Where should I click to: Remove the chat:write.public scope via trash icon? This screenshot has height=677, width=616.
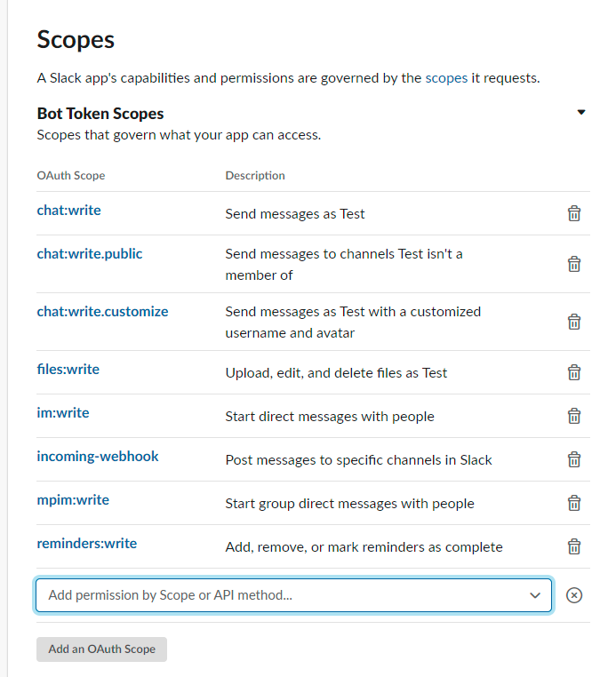coord(574,264)
